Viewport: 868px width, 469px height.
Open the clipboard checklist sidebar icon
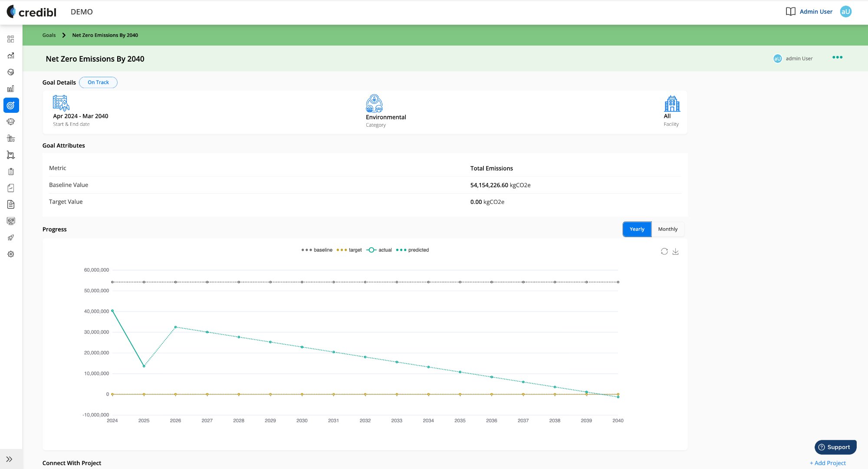(x=11, y=171)
